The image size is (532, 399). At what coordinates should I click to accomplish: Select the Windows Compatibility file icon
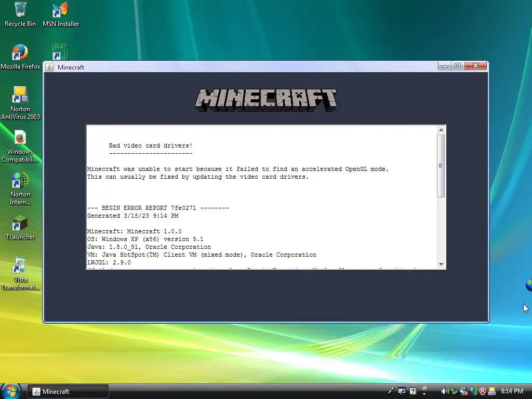20,146
